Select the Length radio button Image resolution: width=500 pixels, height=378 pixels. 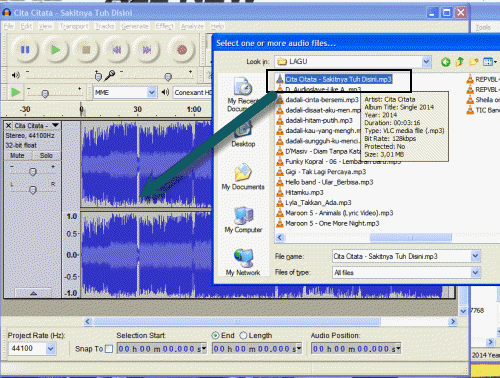pyautogui.click(x=243, y=335)
